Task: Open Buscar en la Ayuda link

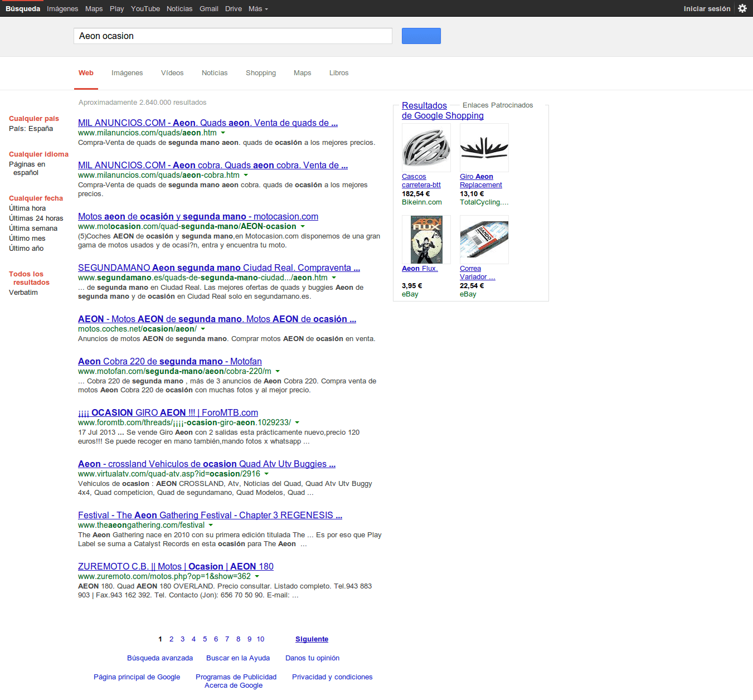Action: 238,658
